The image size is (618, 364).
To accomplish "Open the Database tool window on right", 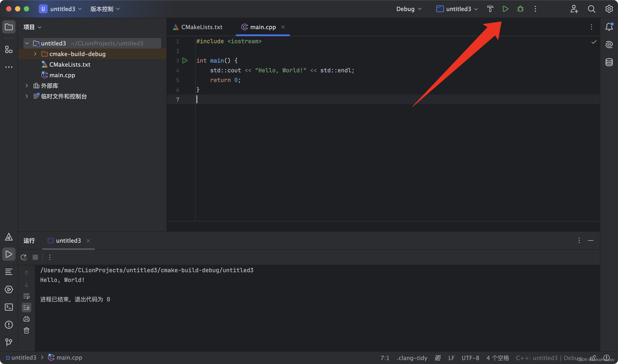I will click(x=609, y=62).
